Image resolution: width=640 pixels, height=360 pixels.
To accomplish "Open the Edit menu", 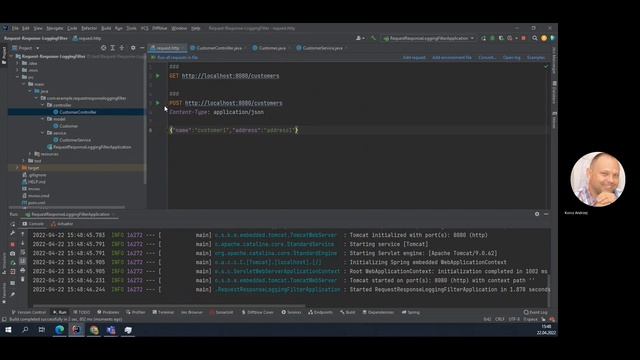I will (x=26, y=28).
